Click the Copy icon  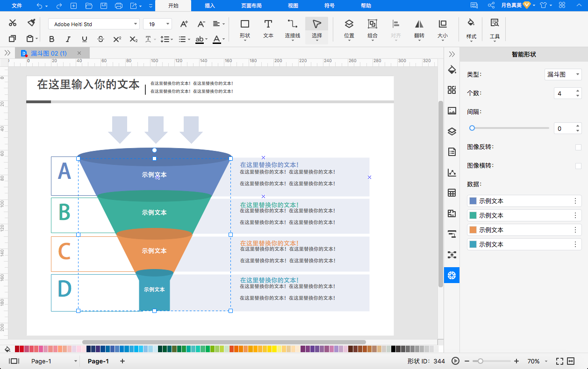[13, 39]
